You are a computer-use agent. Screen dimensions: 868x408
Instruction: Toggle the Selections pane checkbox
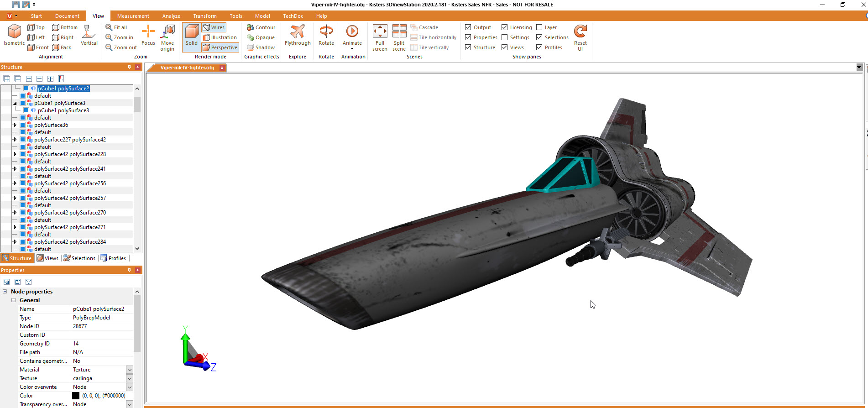coord(539,37)
